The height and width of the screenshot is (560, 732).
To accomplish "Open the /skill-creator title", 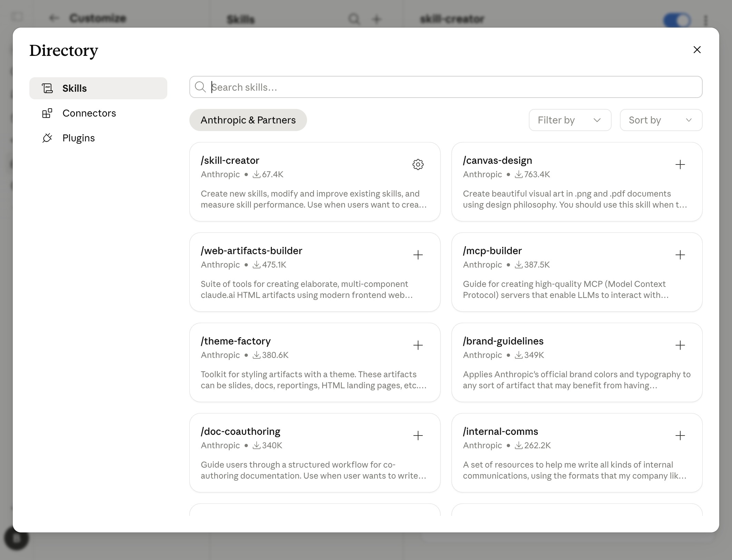I will [x=230, y=160].
